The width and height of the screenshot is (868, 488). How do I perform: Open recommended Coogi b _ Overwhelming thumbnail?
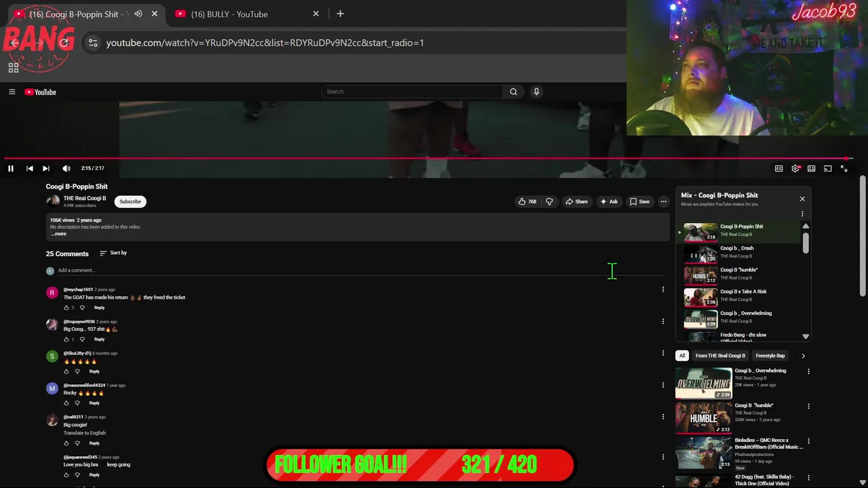tap(704, 384)
